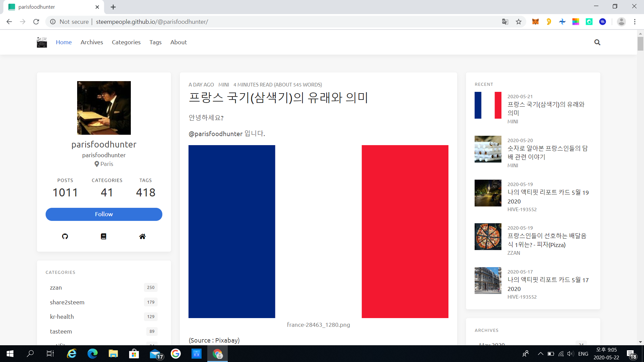Open the Chrome profile avatar
The width and height of the screenshot is (644, 362).
pyautogui.click(x=621, y=22)
